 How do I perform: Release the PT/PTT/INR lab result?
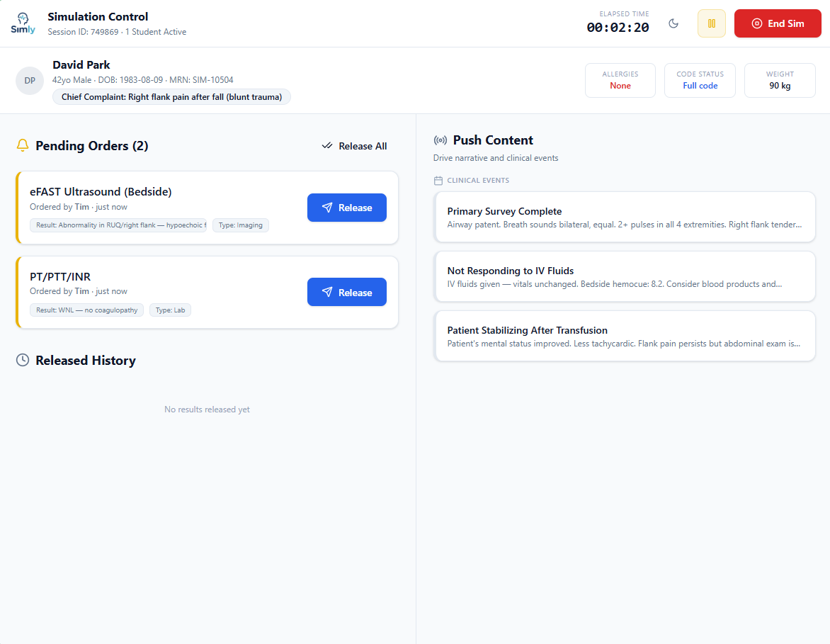pyautogui.click(x=347, y=292)
